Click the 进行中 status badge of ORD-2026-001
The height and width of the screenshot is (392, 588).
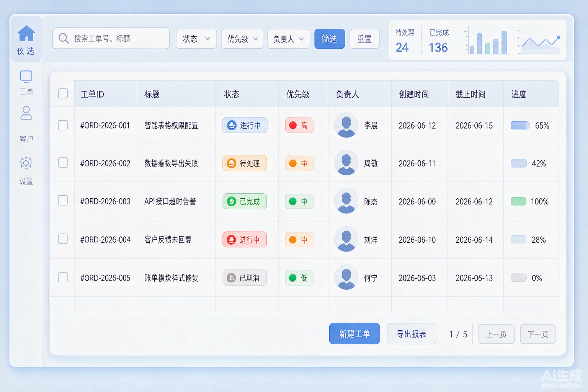pos(245,125)
